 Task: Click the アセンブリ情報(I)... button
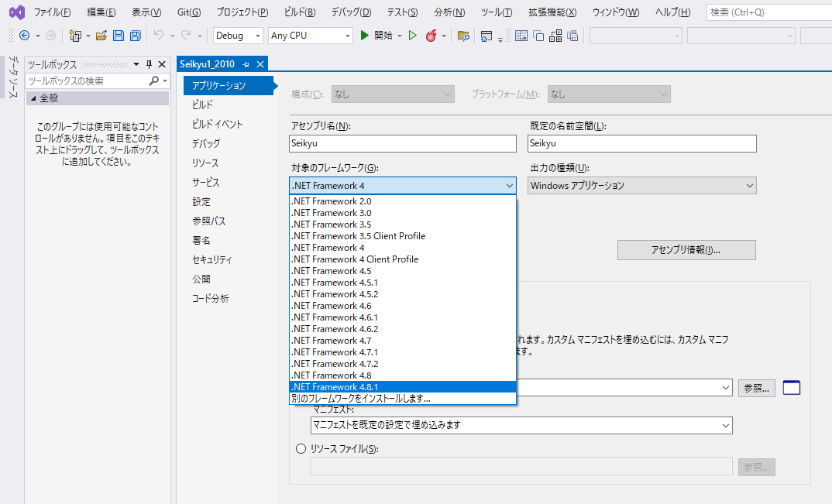(686, 250)
